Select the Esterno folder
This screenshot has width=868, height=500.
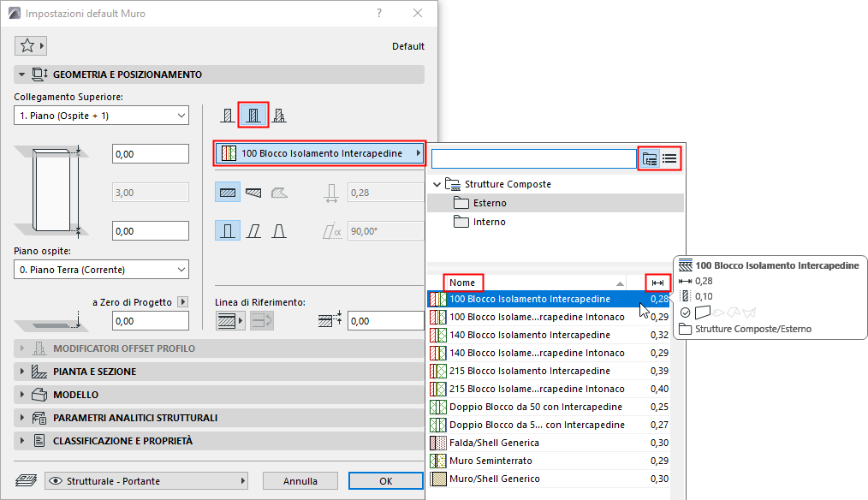pos(556,203)
